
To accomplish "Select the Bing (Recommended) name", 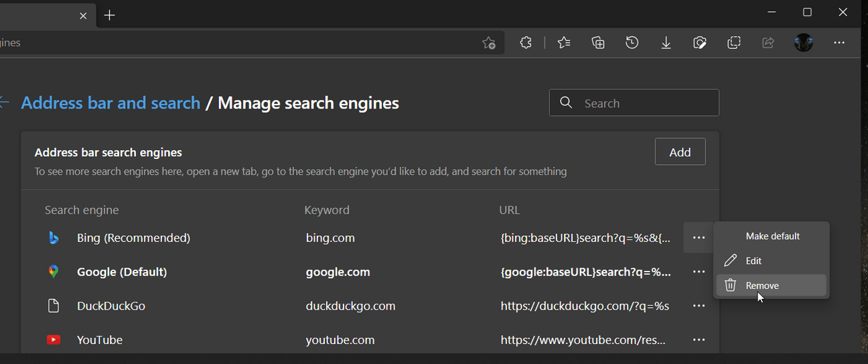I will point(133,238).
